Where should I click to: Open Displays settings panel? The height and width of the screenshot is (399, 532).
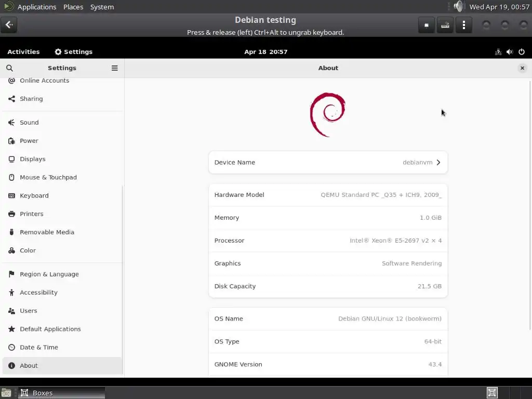point(62,159)
